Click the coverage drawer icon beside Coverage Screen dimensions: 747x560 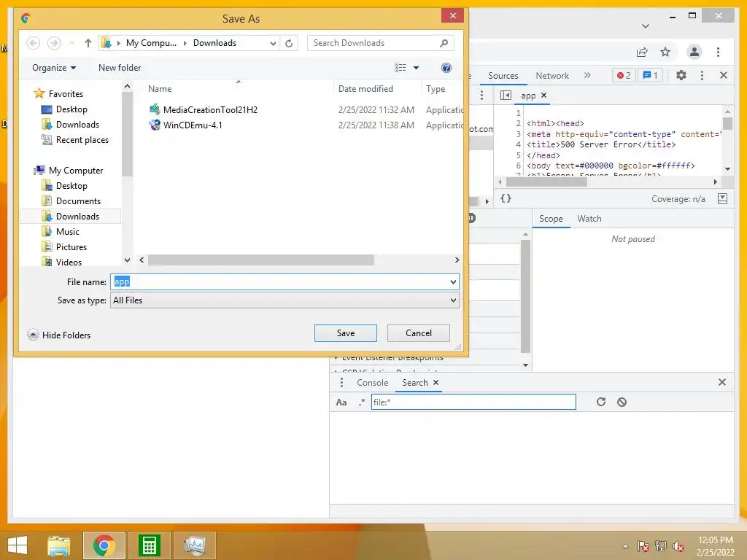[x=722, y=198]
